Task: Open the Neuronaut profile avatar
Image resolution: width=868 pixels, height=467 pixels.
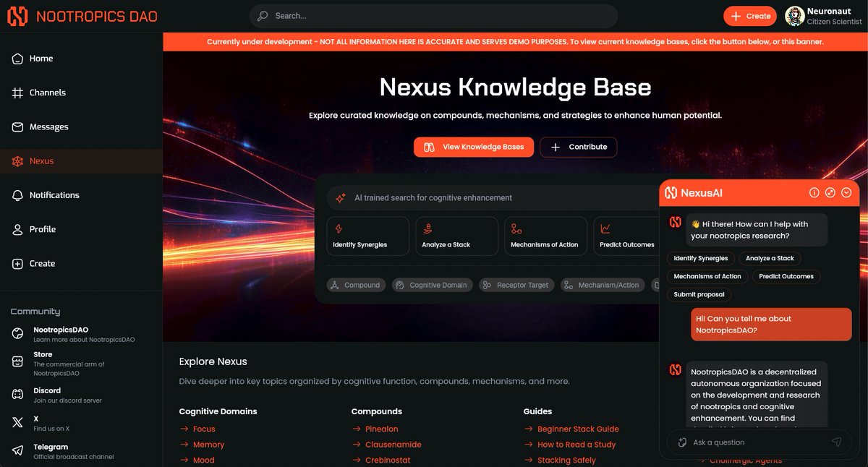Action: (x=794, y=16)
